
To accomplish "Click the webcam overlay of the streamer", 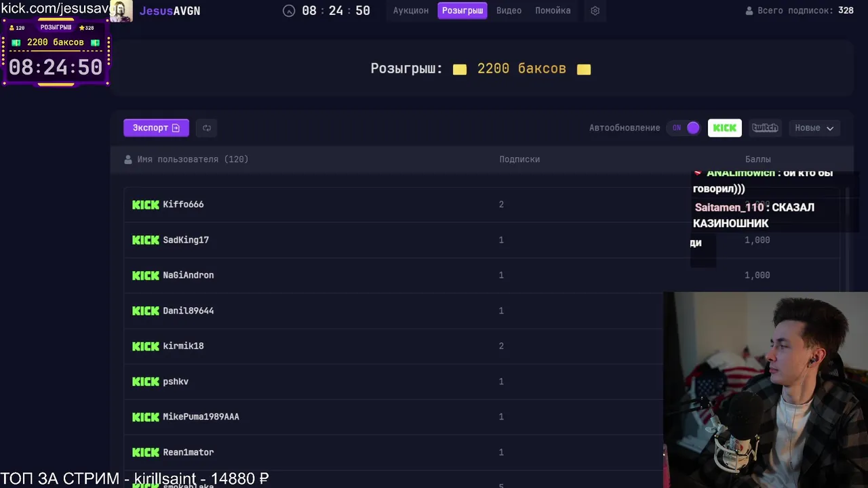I will [x=765, y=390].
